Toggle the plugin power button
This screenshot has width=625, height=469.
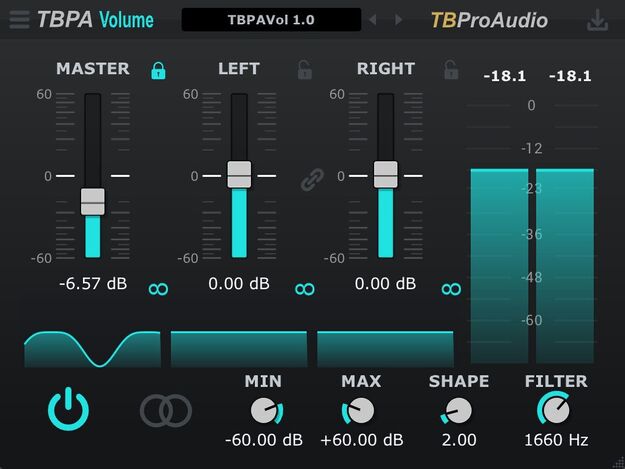69,409
